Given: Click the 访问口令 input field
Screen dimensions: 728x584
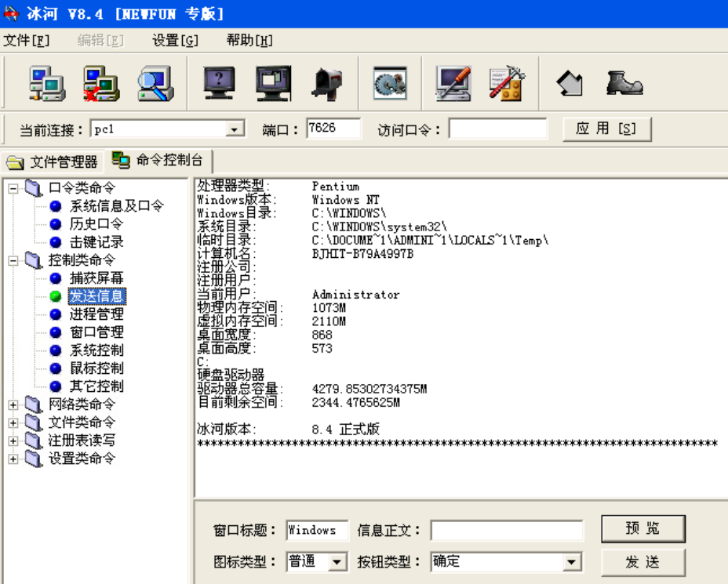Looking at the screenshot, I should [x=498, y=129].
